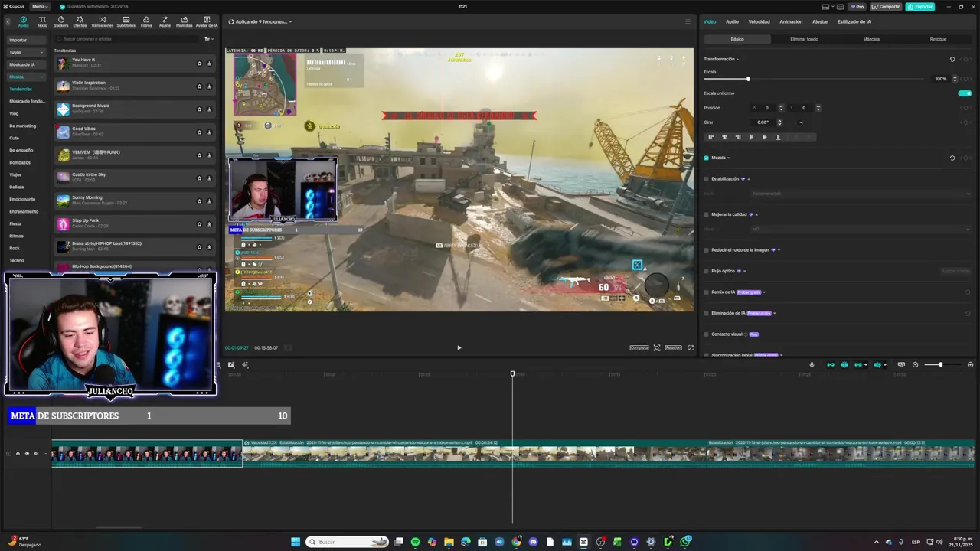Screen dimensions: 980x551
Task: Download the You Have It track
Action: click(x=209, y=64)
